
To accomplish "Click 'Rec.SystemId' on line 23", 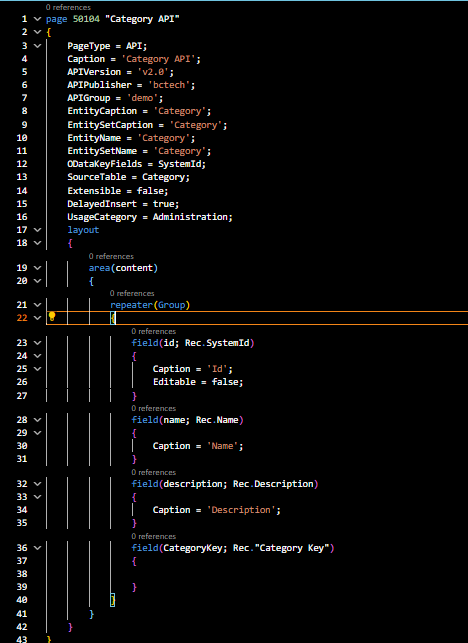I will tap(217, 343).
